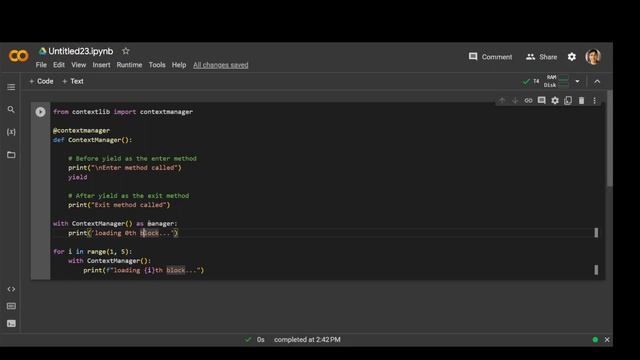The height and width of the screenshot is (360, 640).
Task: Mirror cell in tab
Action: pos(568,100)
